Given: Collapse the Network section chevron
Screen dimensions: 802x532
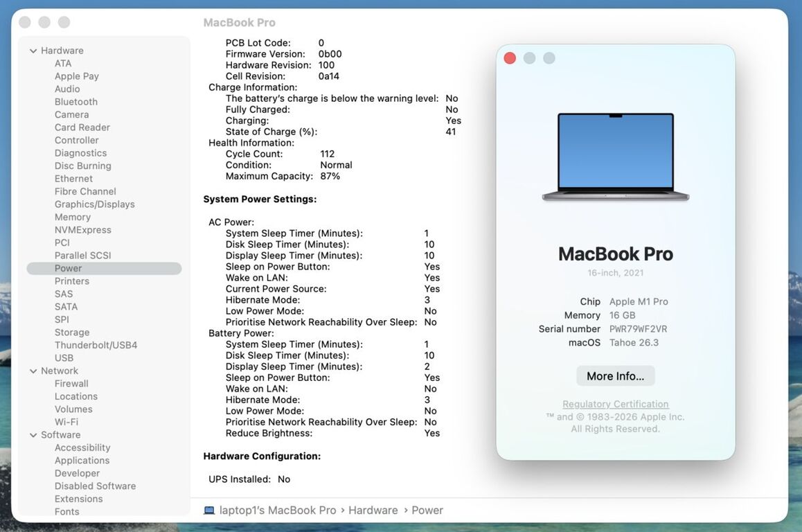Looking at the screenshot, I should [33, 371].
